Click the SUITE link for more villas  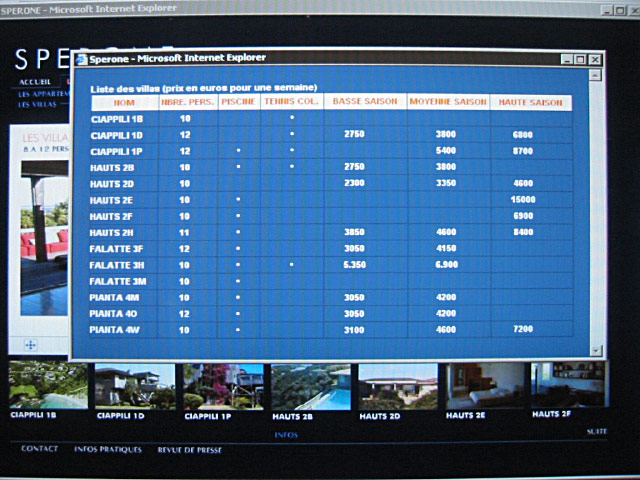(597, 431)
